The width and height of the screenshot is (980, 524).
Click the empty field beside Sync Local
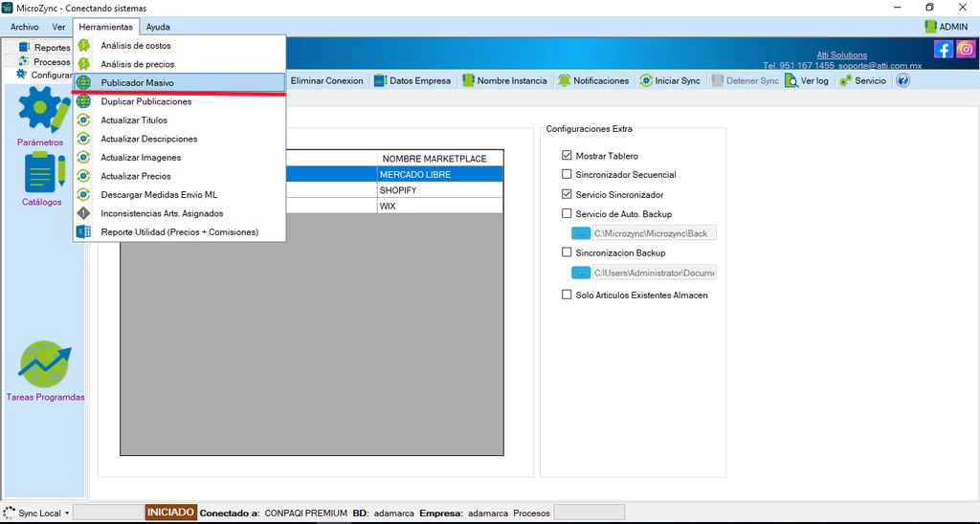108,513
